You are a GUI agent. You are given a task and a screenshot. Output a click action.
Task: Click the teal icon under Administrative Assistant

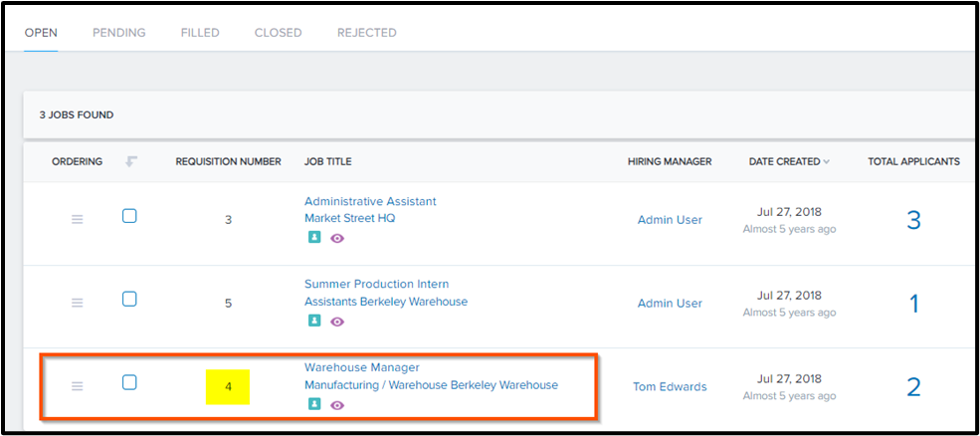click(x=313, y=238)
